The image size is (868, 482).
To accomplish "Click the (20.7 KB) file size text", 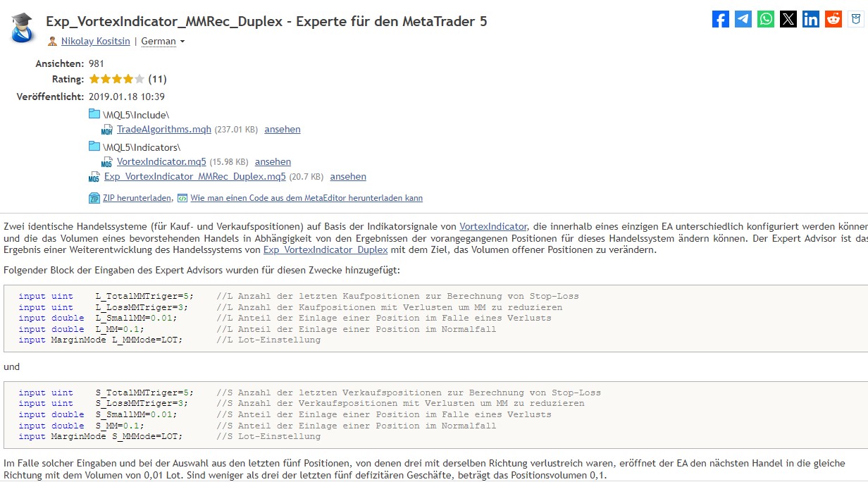I will [306, 177].
